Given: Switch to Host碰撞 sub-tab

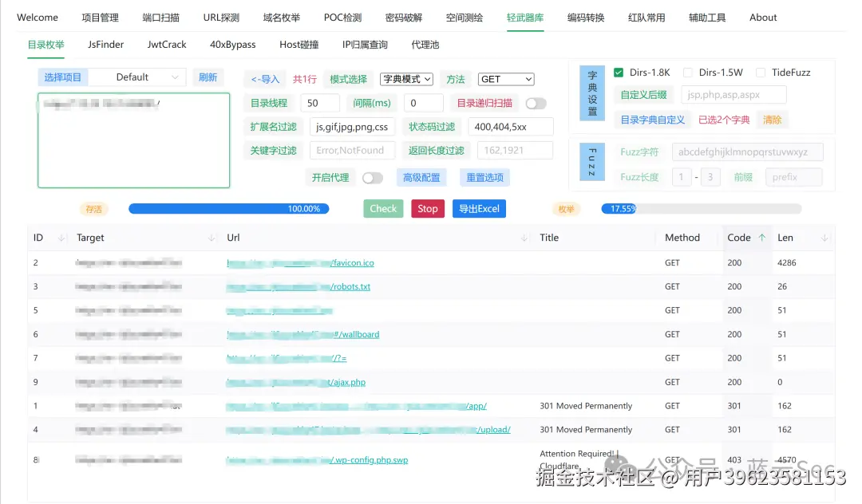Looking at the screenshot, I should pyautogui.click(x=299, y=45).
